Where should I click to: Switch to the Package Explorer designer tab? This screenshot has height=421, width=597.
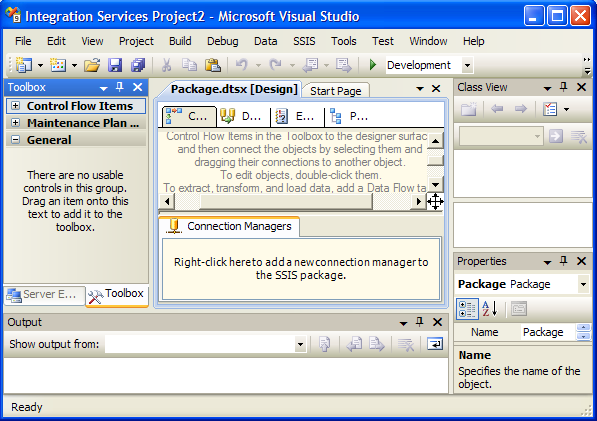pos(351,116)
